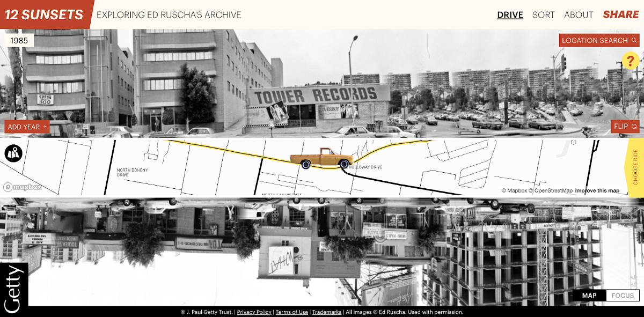Click the flip rotation icon on FLIP
Image resolution: width=644 pixels, height=317 pixels.
pos(635,127)
